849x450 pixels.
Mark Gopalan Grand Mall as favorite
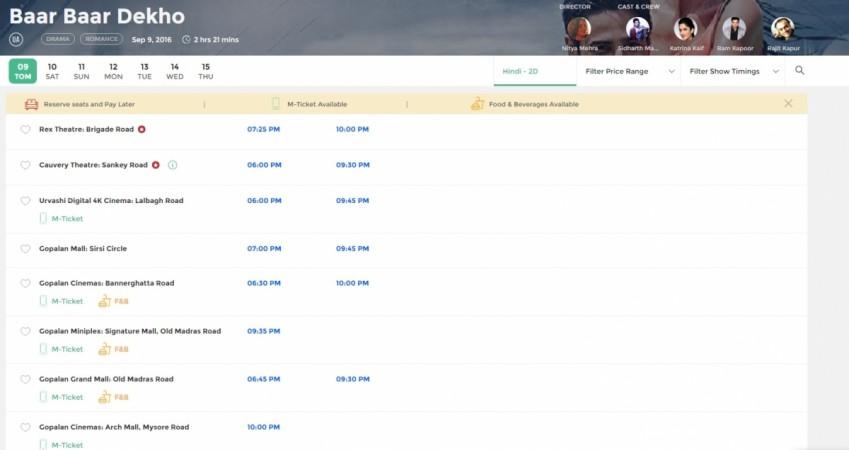coord(25,380)
